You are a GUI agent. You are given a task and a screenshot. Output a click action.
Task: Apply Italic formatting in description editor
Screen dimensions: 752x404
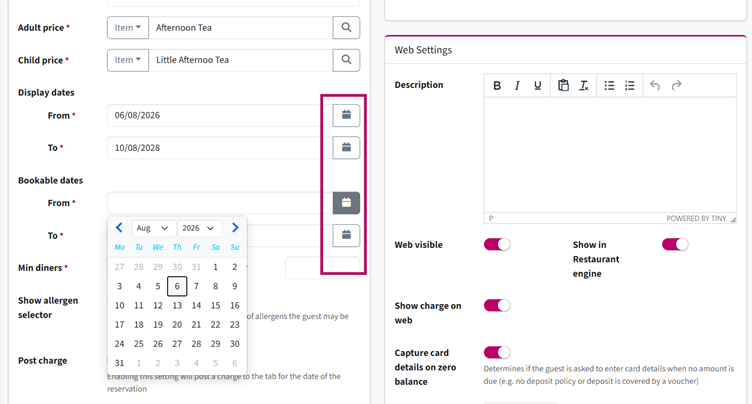pos(517,85)
